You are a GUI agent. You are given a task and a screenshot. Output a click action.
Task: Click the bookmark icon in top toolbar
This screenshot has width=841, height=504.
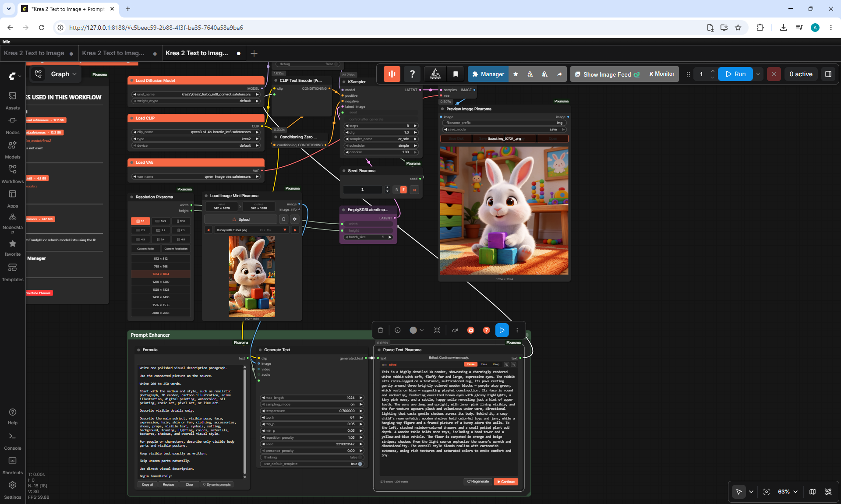[456, 74]
